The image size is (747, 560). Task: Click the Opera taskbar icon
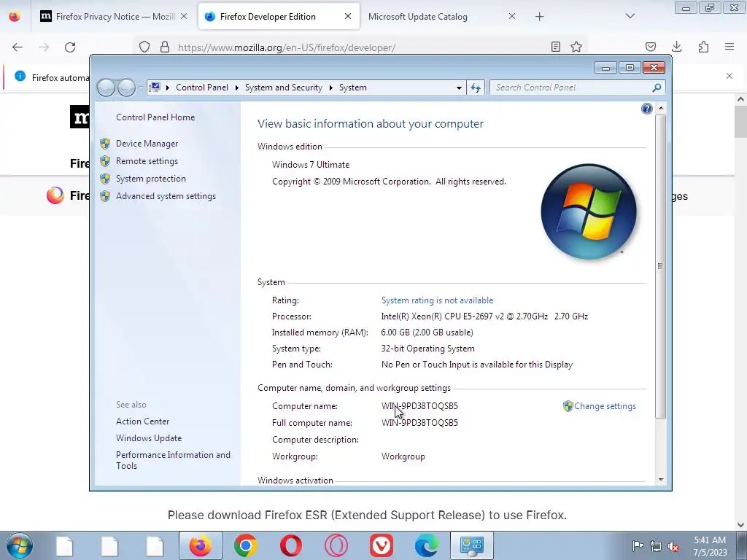point(290,545)
